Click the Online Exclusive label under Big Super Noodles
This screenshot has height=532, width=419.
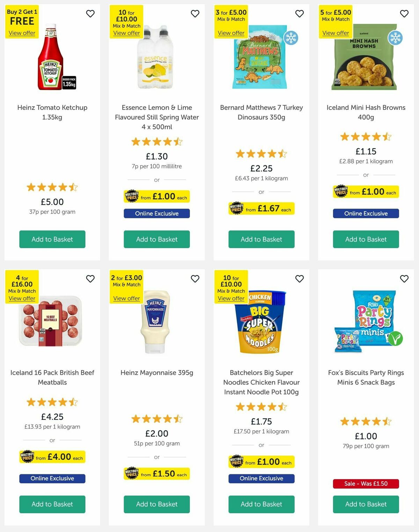261,479
